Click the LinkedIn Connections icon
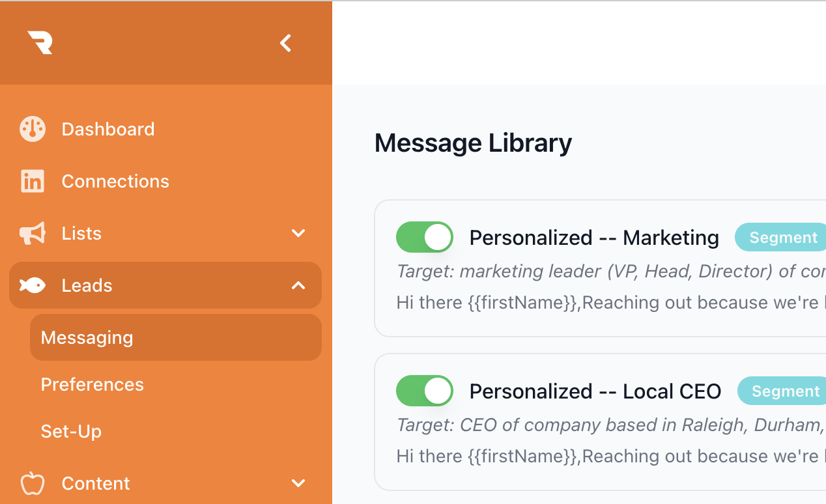Image resolution: width=826 pixels, height=504 pixels. coord(33,181)
